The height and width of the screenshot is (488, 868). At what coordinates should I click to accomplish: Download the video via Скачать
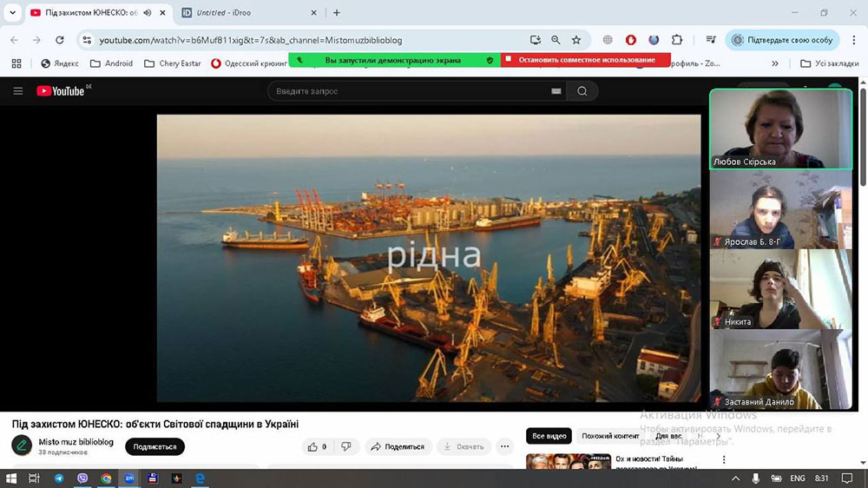pyautogui.click(x=464, y=446)
